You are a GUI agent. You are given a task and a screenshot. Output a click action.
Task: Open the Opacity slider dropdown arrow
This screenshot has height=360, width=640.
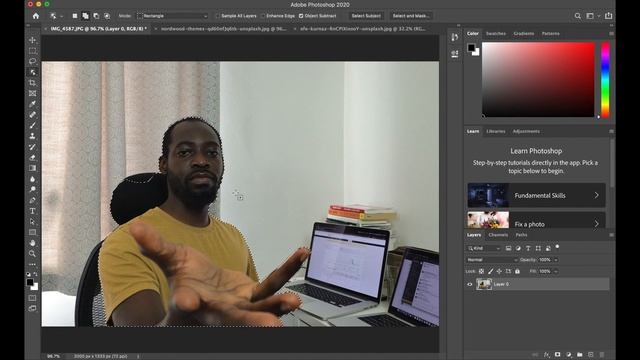pyautogui.click(x=556, y=260)
